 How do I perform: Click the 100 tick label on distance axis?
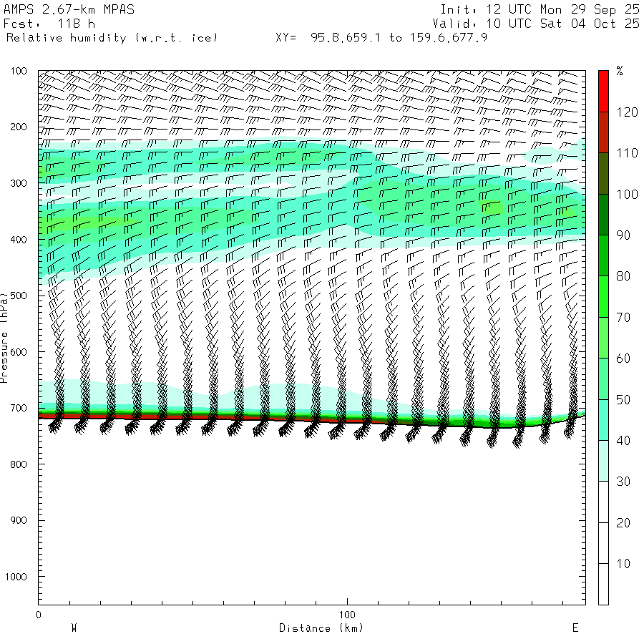tap(348, 615)
